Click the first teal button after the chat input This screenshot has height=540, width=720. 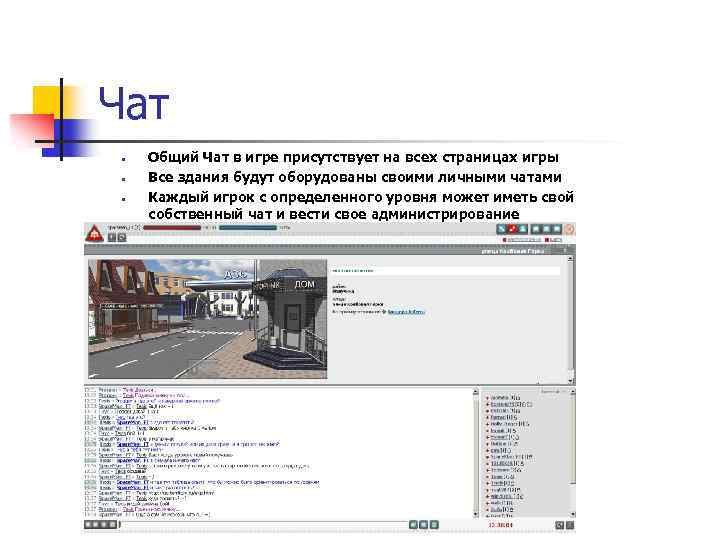tap(413, 524)
